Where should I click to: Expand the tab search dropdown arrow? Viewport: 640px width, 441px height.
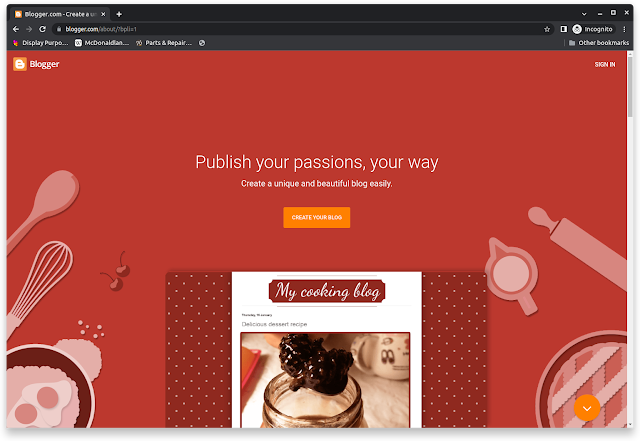coord(584,14)
